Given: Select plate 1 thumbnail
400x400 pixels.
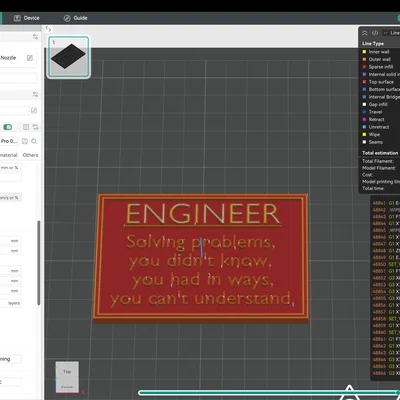Looking at the screenshot, I should point(69,57).
